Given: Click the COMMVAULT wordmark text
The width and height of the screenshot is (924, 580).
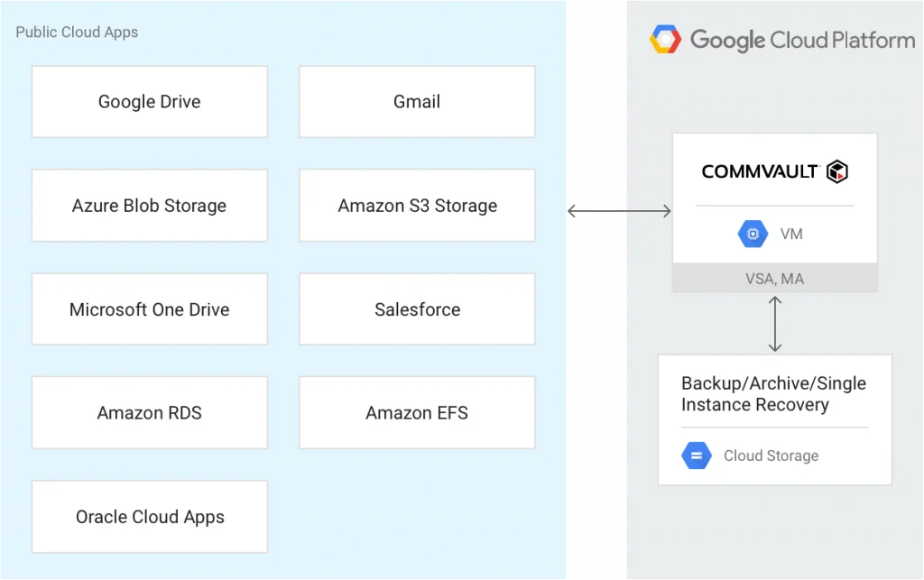Looking at the screenshot, I should [760, 171].
